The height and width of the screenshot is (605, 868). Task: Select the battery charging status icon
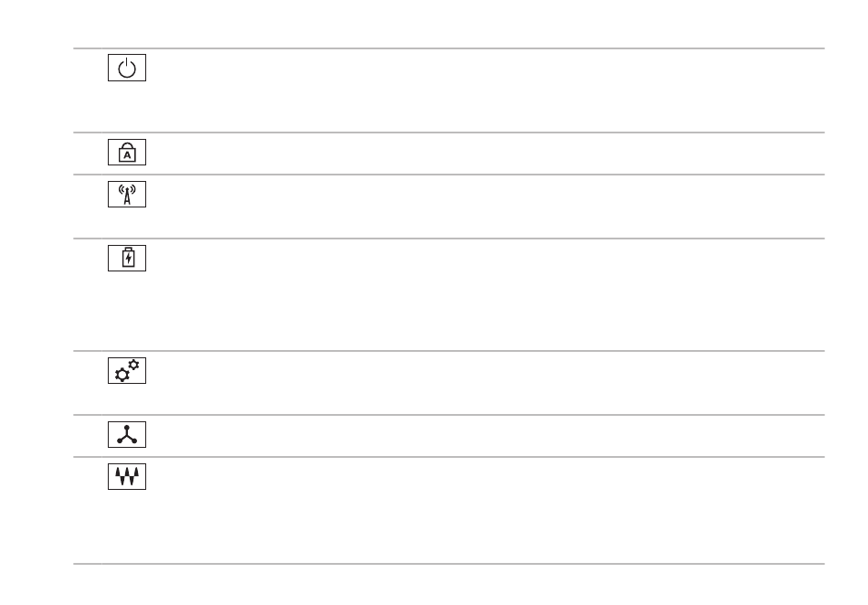[x=127, y=258]
